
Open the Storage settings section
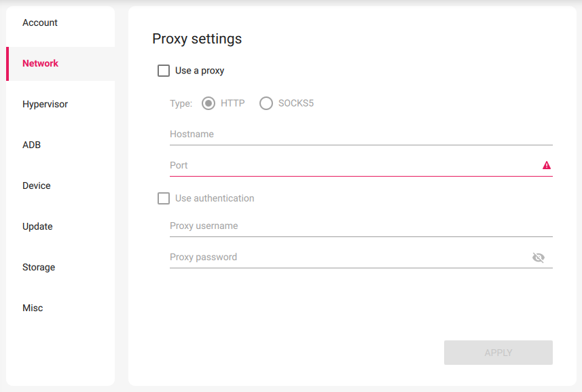coord(38,267)
